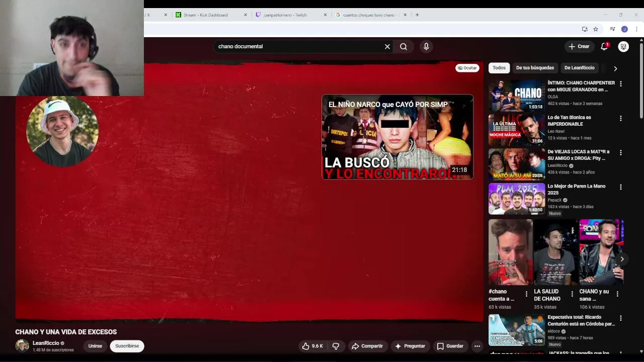
Task: Show next shorts with the carousel arrow
Action: click(x=622, y=259)
